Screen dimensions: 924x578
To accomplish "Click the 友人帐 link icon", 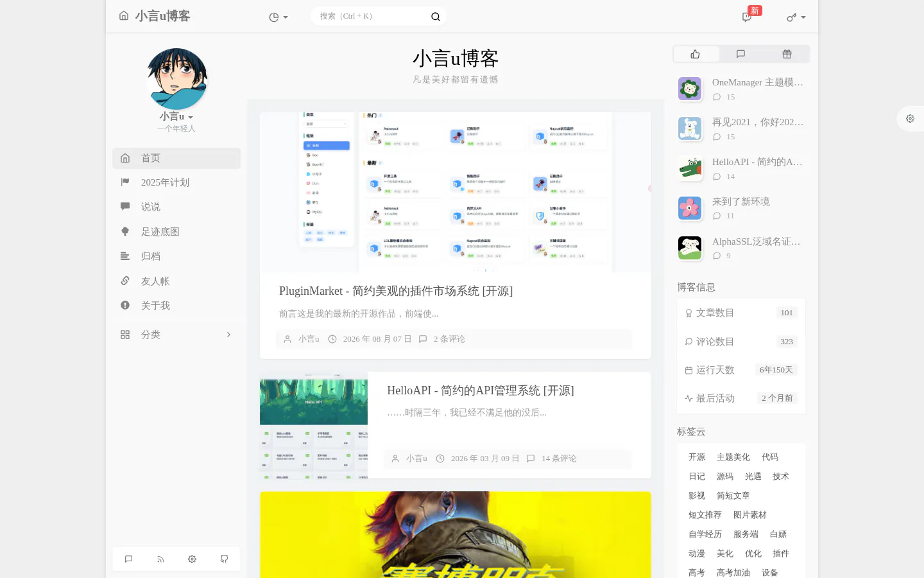I will tap(125, 281).
